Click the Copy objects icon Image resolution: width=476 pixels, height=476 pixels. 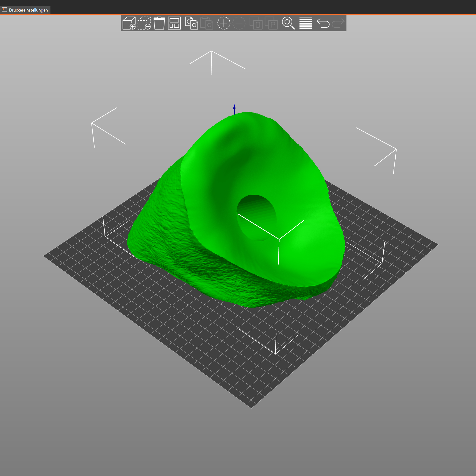coord(191,23)
